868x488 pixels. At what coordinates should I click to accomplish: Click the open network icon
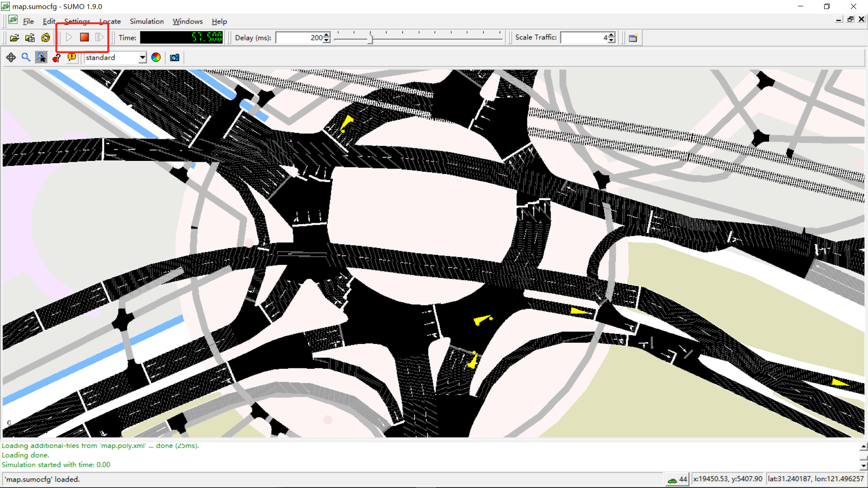[30, 38]
